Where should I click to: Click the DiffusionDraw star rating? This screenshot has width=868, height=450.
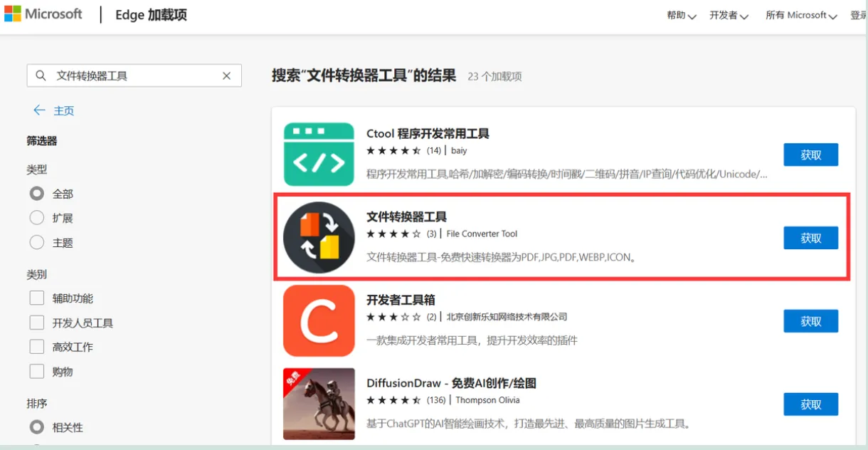(x=393, y=400)
